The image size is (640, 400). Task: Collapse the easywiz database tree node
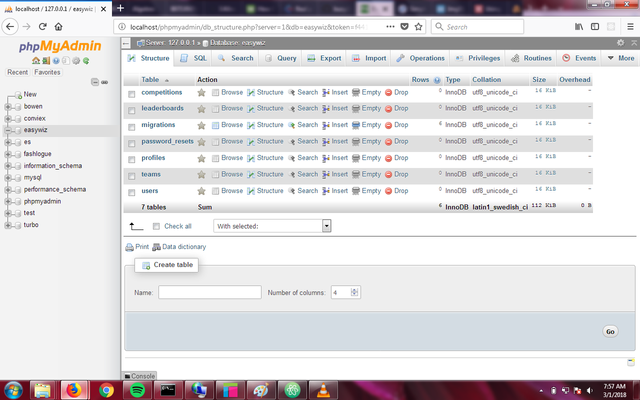(x=8, y=131)
